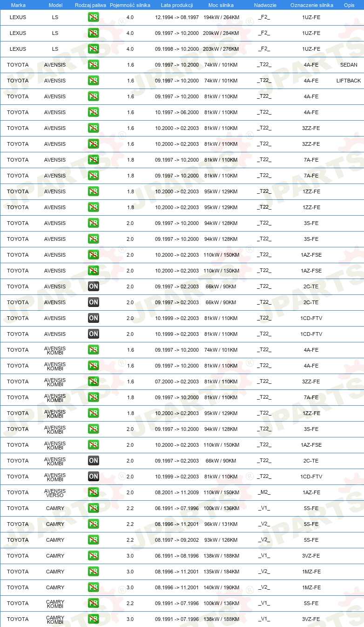This screenshot has width=364, height=627.
Task: Click CAMRY KOMBI model cell in 3.0 row
Action: pyautogui.click(x=55, y=620)
